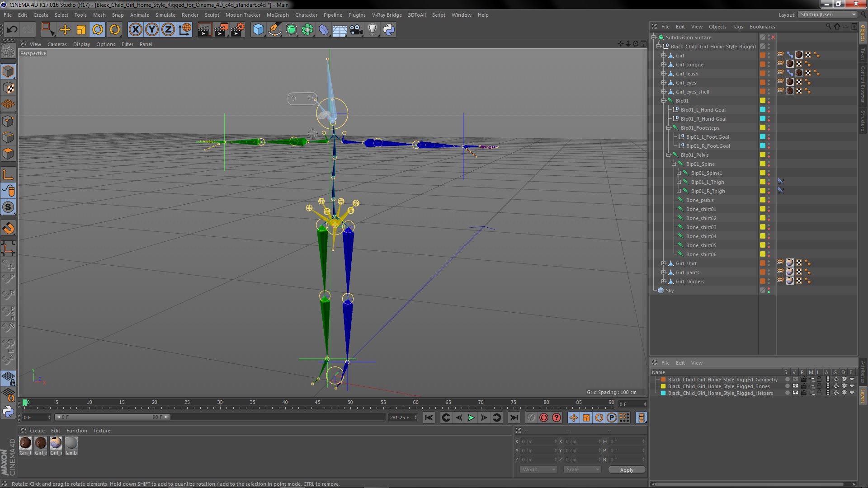Open the spline Pen tool icon
Image resolution: width=868 pixels, height=488 pixels.
(274, 30)
